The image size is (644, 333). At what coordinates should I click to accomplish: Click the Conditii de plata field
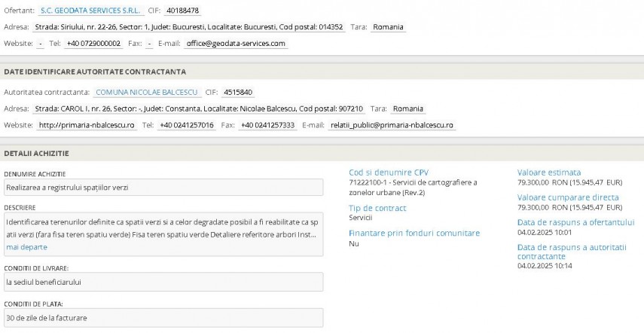tap(163, 318)
